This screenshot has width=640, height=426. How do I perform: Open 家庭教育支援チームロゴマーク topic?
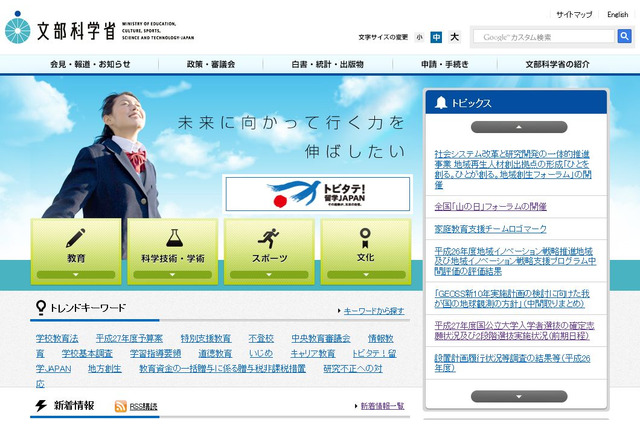[490, 229]
